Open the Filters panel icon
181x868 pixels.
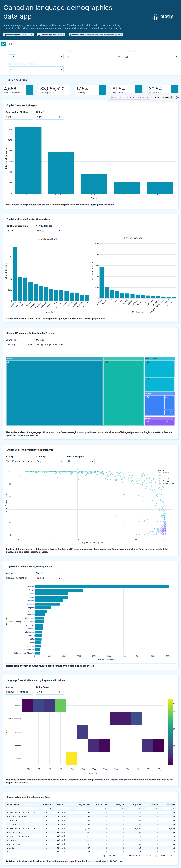[x=3, y=44]
